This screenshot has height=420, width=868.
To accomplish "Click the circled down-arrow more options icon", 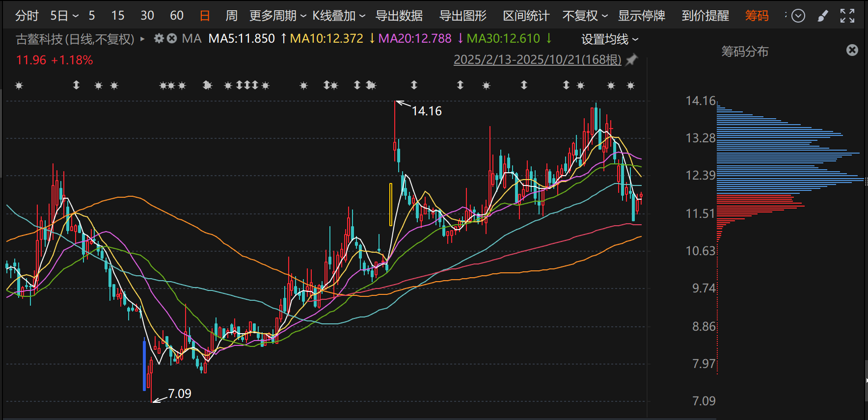I will point(799,16).
